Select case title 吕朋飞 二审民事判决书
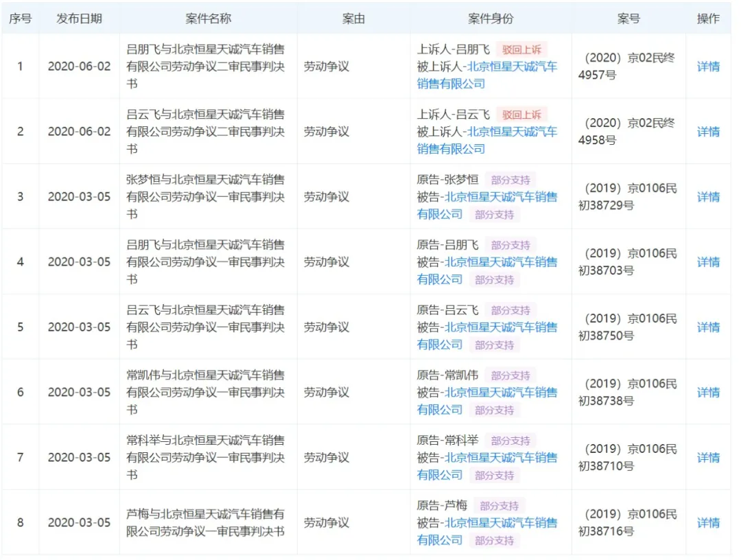 (206, 67)
